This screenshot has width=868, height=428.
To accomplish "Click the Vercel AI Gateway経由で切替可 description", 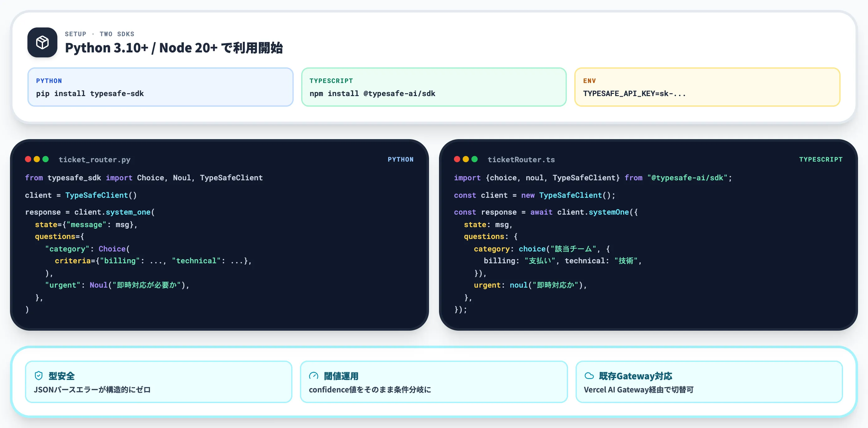I will [639, 390].
